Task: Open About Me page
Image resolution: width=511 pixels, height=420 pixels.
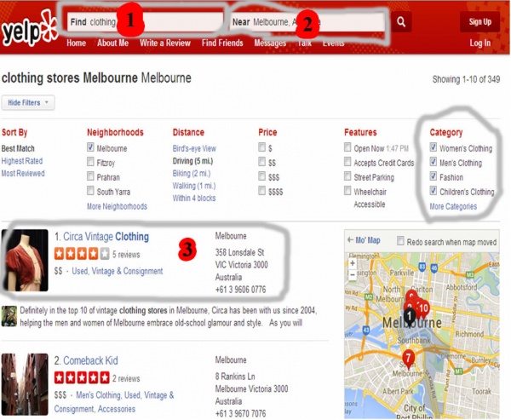Action: tap(112, 43)
